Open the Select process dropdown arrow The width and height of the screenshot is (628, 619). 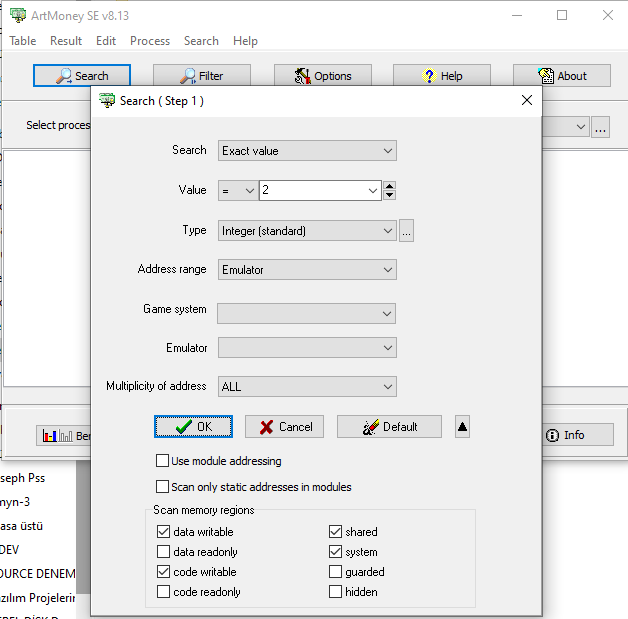tap(580, 127)
